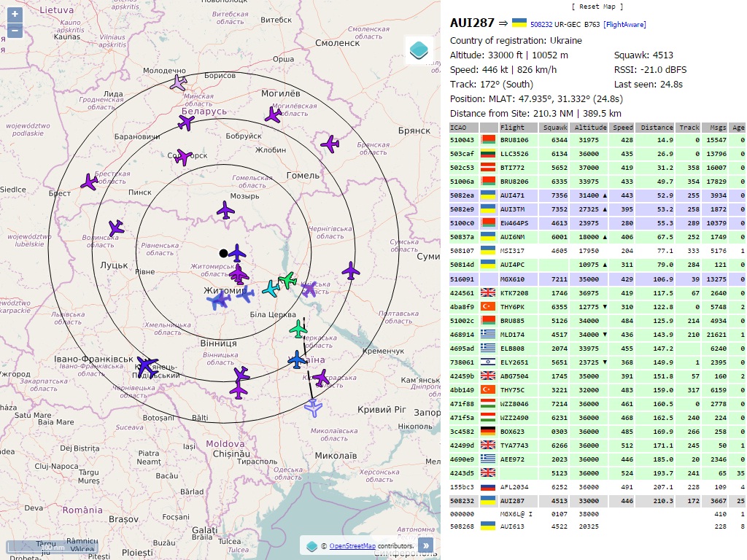Open the map layer switcher
The width and height of the screenshot is (747, 560).
pyautogui.click(x=419, y=51)
